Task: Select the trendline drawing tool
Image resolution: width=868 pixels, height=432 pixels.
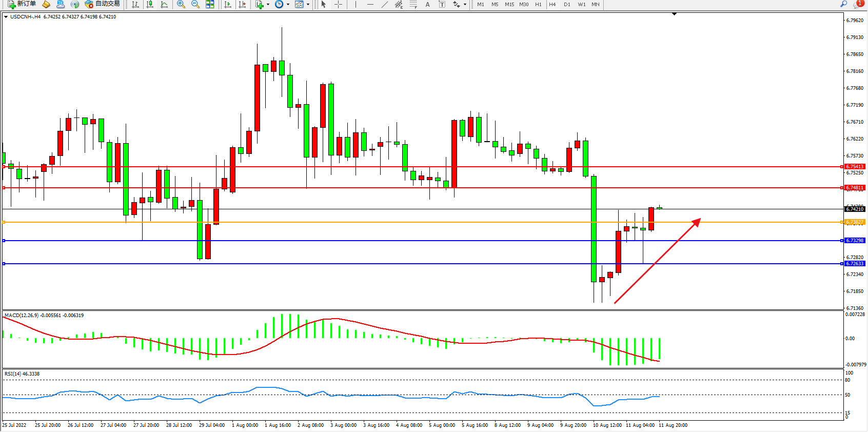Action: coord(384,4)
